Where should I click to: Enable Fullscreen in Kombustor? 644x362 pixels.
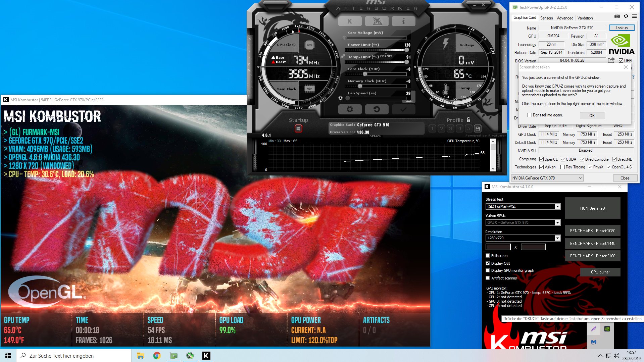tap(488, 256)
